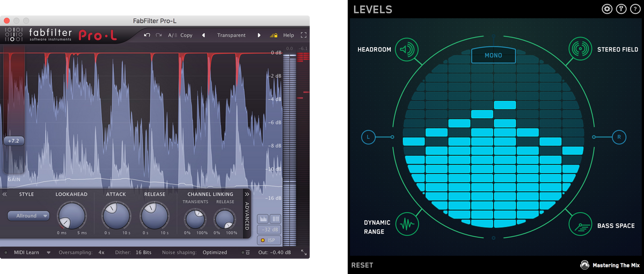Click the BASS SPACE label

[x=616, y=226]
